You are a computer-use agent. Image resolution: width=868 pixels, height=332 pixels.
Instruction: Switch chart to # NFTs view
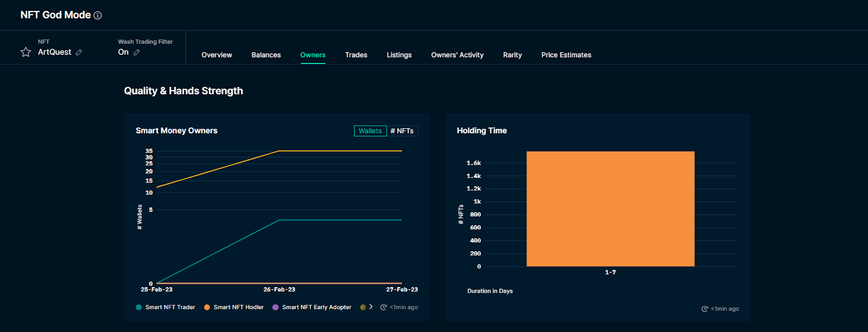pyautogui.click(x=402, y=131)
